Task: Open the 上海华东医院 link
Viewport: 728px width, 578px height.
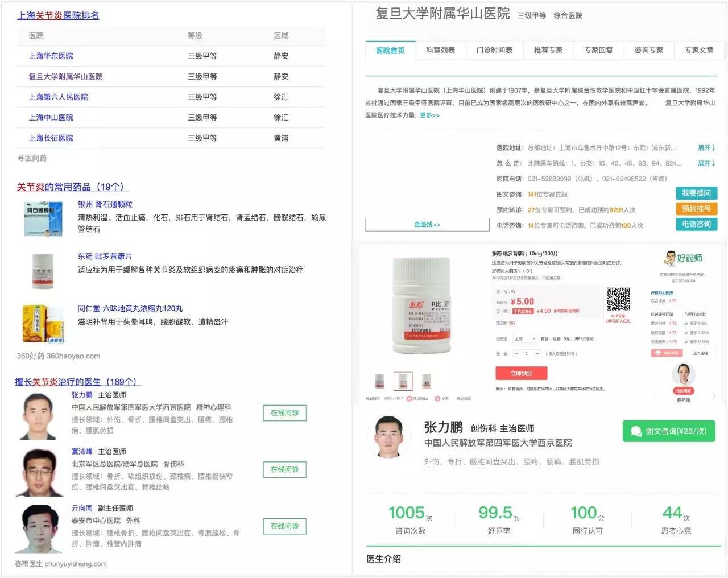Action: 51,56
